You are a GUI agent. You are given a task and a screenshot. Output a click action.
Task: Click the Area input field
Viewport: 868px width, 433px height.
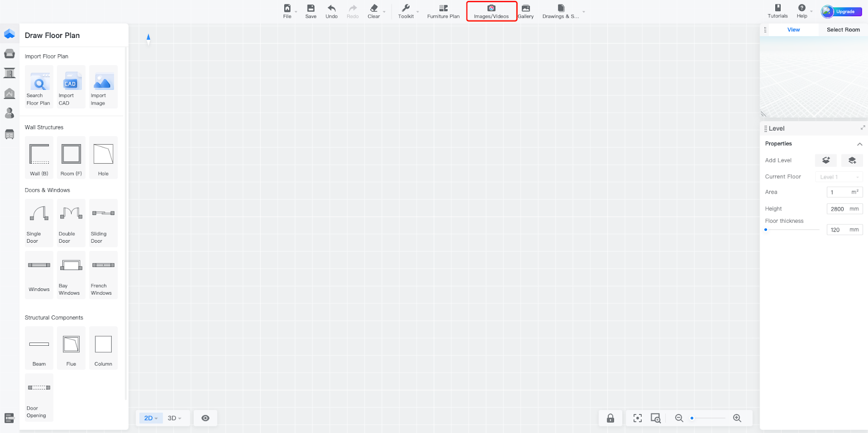pos(845,192)
